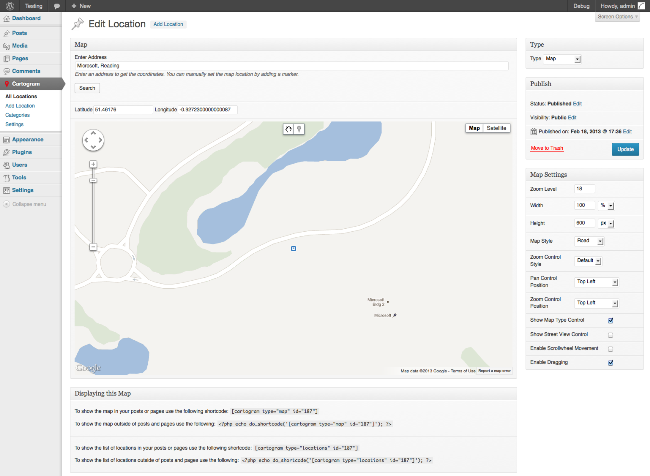Select the add marker tool above the map

(299, 128)
